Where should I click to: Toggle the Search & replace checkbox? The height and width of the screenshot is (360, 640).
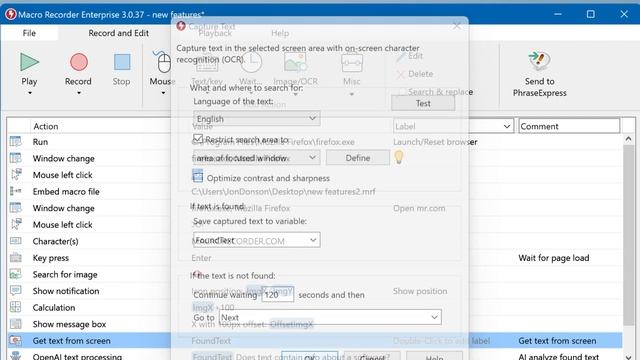click(402, 92)
